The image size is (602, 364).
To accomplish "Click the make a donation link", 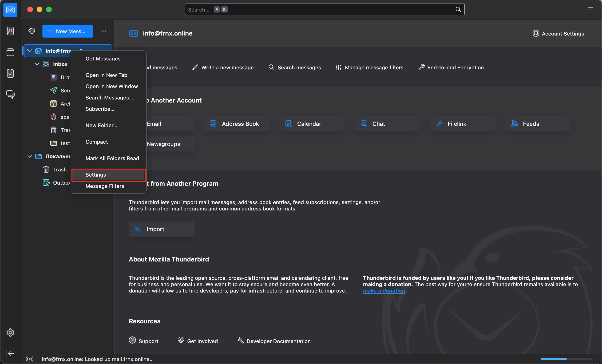I will pyautogui.click(x=384, y=291).
